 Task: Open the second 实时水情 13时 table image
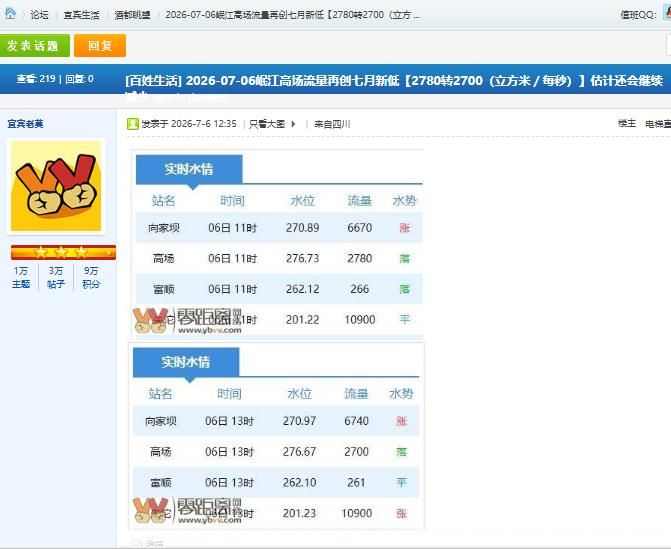[276, 436]
